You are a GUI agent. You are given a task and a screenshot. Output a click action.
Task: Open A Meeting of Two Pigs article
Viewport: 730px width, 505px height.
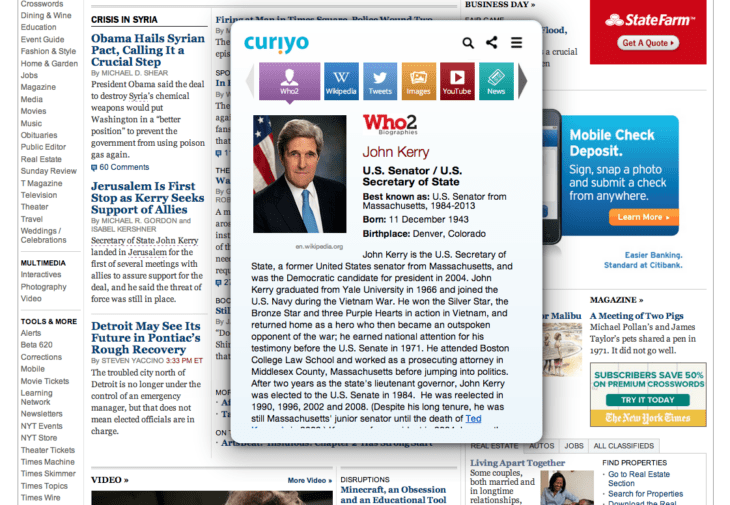pyautogui.click(x=636, y=316)
